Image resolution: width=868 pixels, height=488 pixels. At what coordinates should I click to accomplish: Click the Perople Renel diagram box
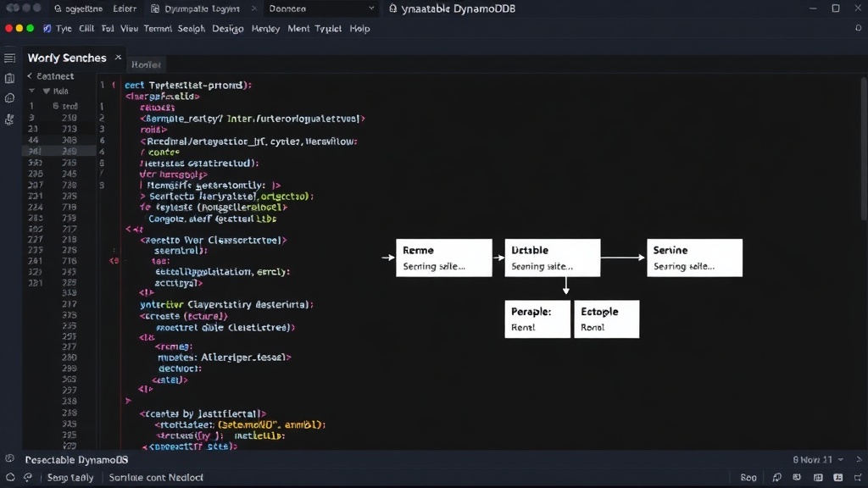[x=537, y=319]
